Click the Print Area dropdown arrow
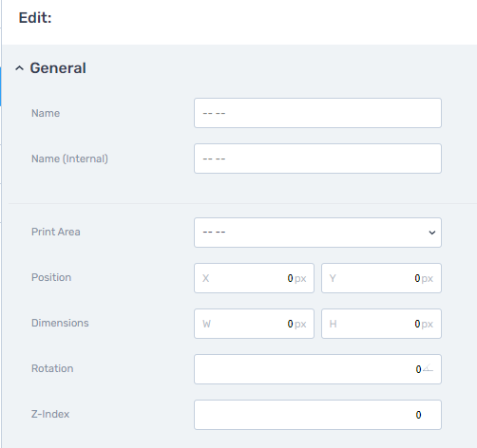The height and width of the screenshot is (448, 477). pyautogui.click(x=432, y=233)
